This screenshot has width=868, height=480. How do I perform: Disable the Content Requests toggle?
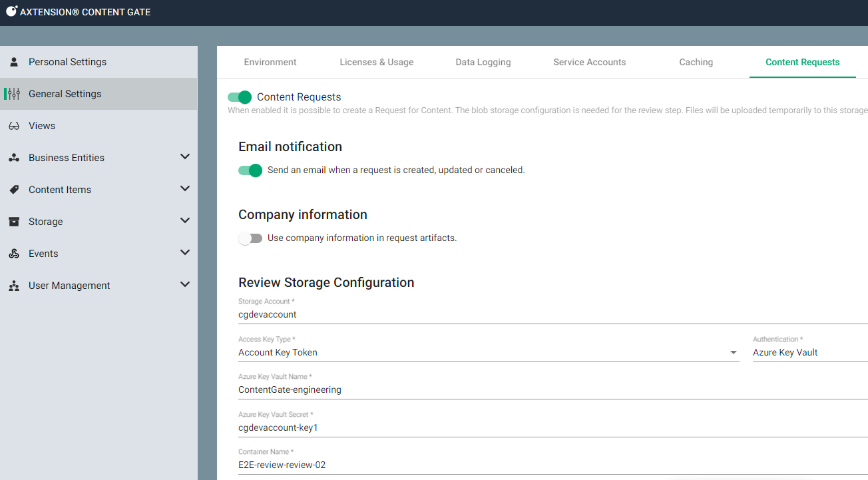[x=240, y=97]
